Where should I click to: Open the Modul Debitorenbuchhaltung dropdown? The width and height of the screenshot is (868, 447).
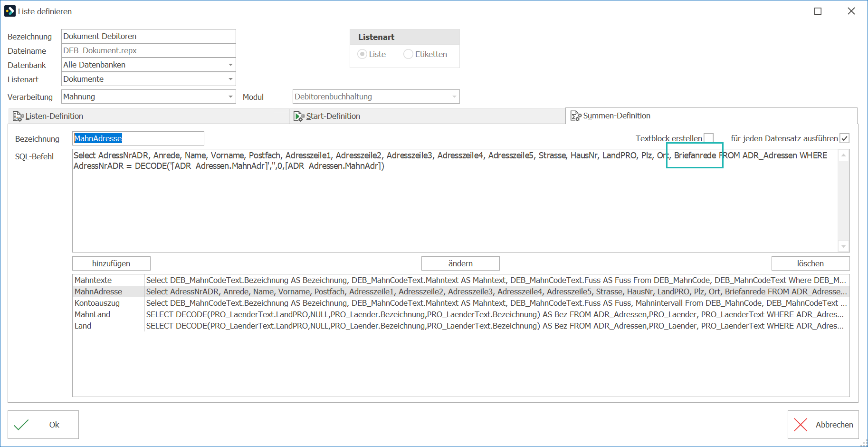click(x=454, y=97)
